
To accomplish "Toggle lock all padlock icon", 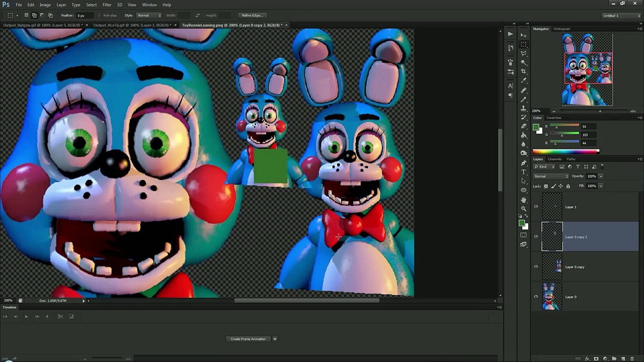I will [568, 186].
